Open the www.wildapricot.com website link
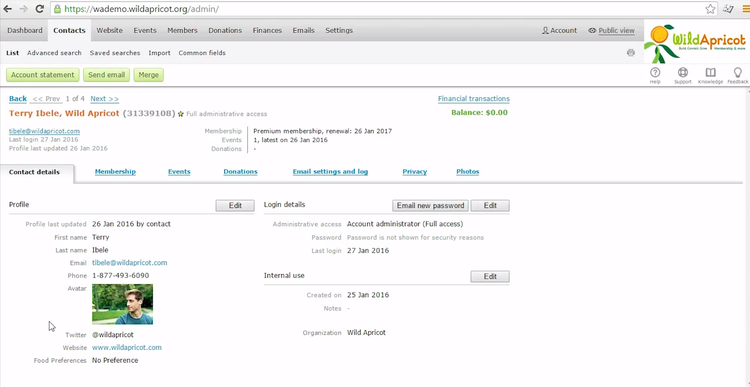 click(127, 347)
